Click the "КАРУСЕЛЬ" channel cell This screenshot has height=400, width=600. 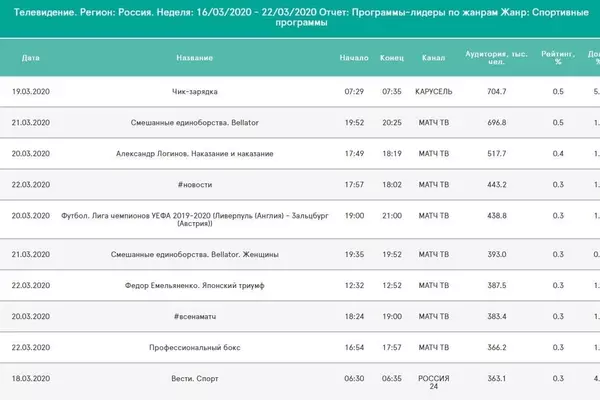(434, 91)
